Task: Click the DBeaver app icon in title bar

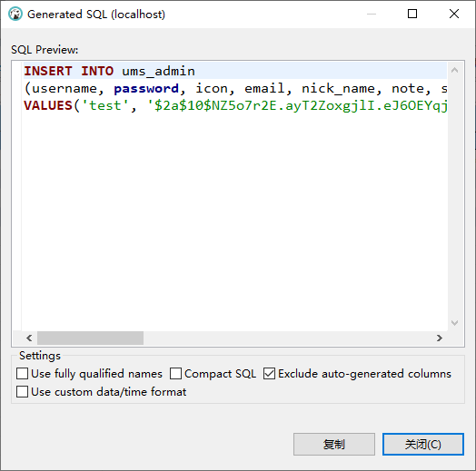Action: (x=15, y=14)
